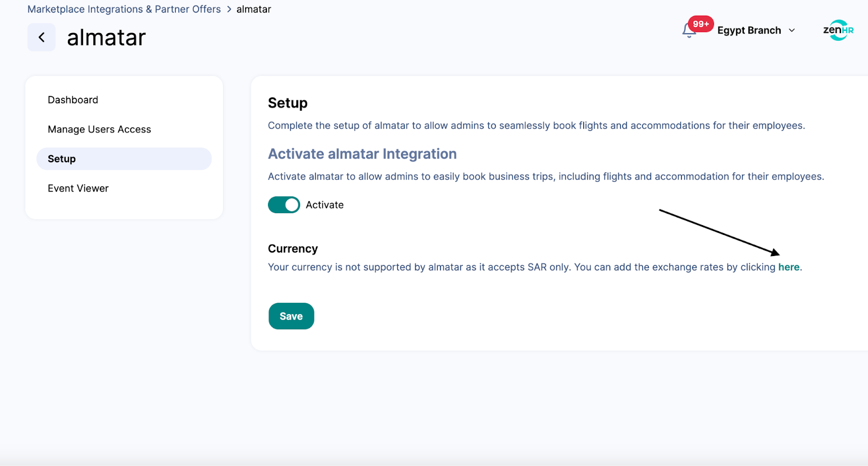Click the Currency heading
The image size is (868, 466).
(293, 248)
